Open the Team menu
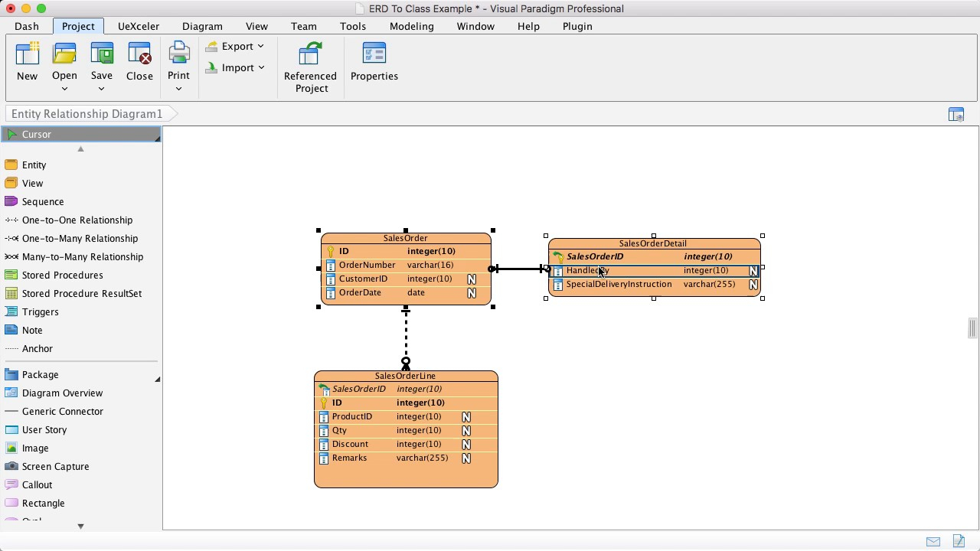 click(x=303, y=25)
